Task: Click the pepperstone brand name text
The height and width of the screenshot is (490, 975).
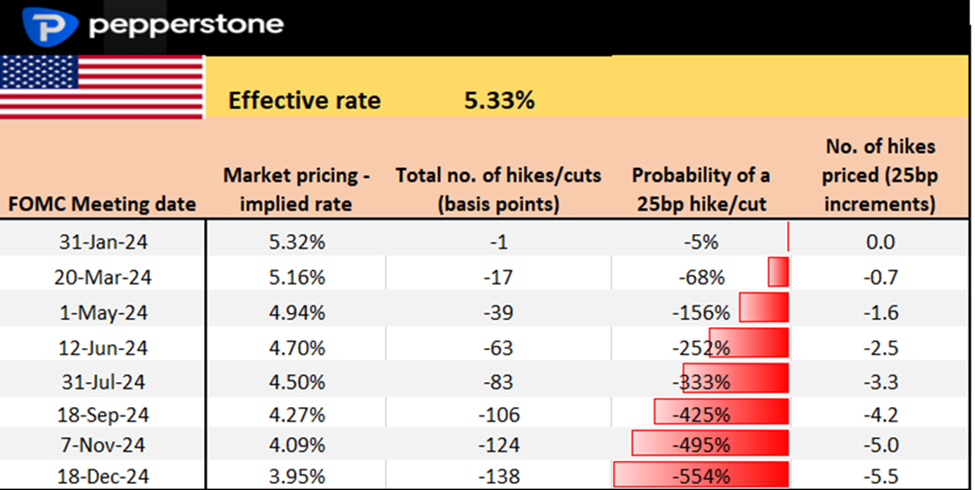Action: pos(186,25)
